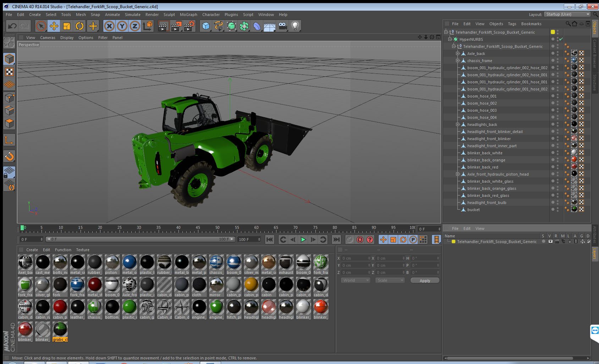Click Record Active Objects keyframe button
Viewport: 599px width, 364px height.
(350, 239)
